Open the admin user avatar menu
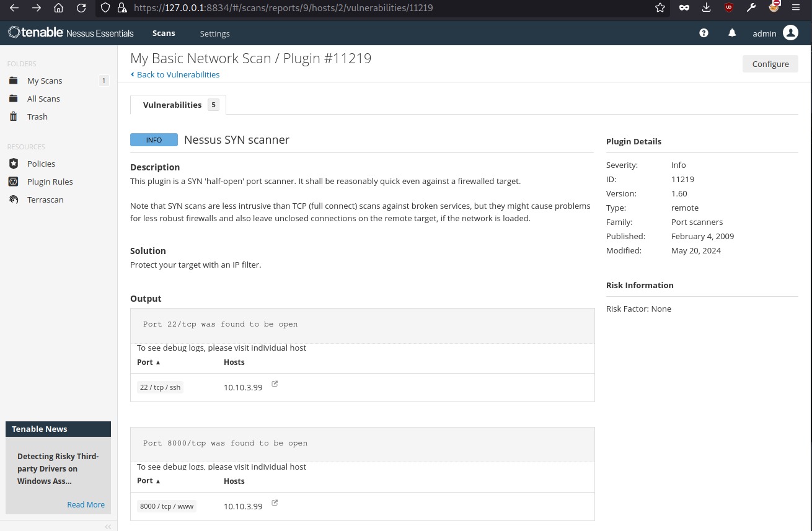 point(790,33)
